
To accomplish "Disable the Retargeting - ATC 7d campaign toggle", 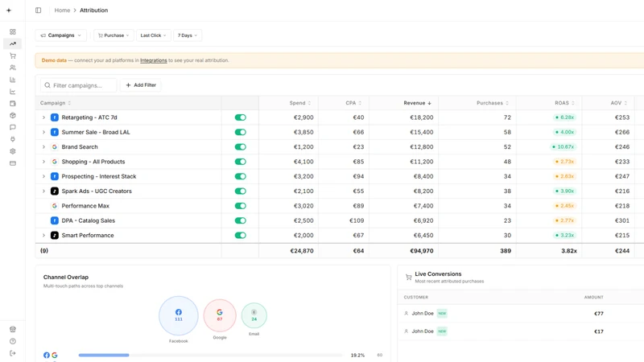I will [x=240, y=117].
